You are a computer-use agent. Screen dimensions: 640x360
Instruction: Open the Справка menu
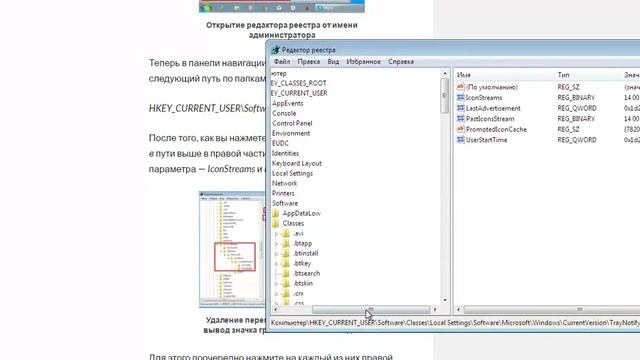click(401, 62)
